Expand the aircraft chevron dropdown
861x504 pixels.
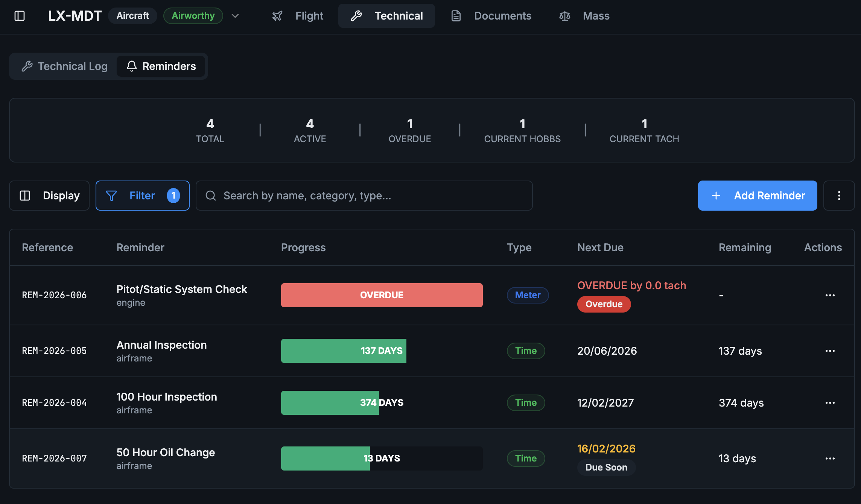tap(235, 16)
